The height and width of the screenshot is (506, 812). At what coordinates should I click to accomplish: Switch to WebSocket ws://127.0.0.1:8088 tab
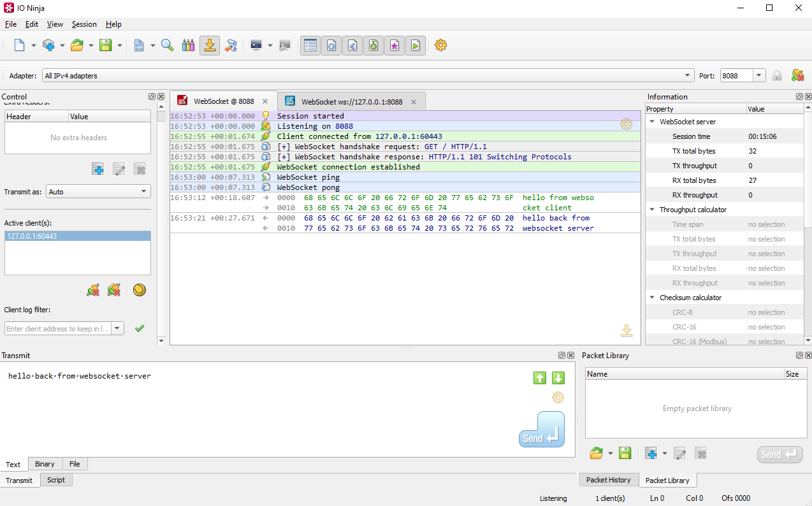(352, 101)
